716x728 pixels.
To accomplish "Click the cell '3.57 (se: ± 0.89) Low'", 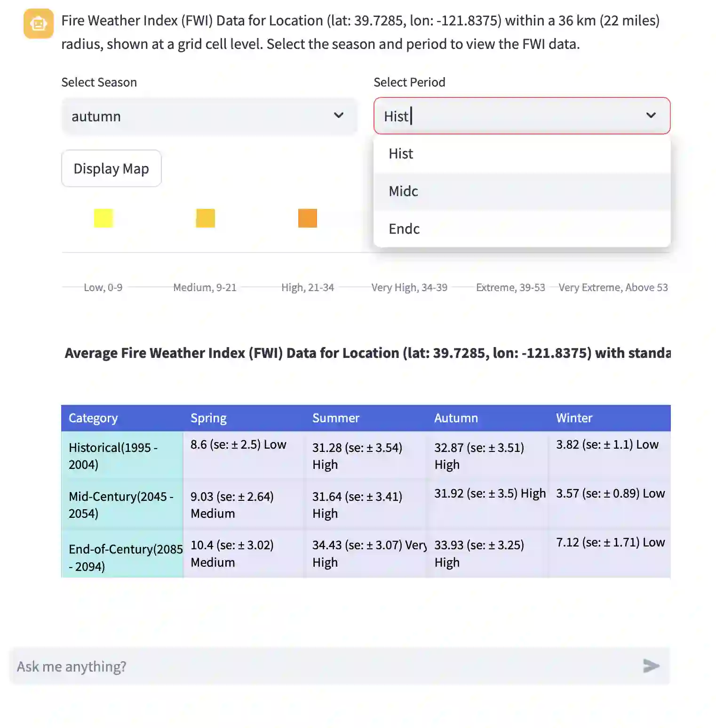I will tap(610, 505).
